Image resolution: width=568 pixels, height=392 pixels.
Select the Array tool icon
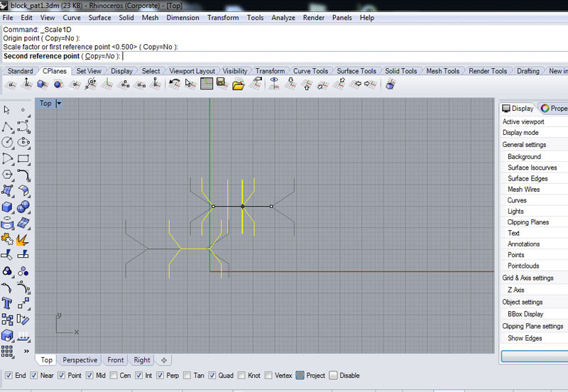tap(7, 351)
